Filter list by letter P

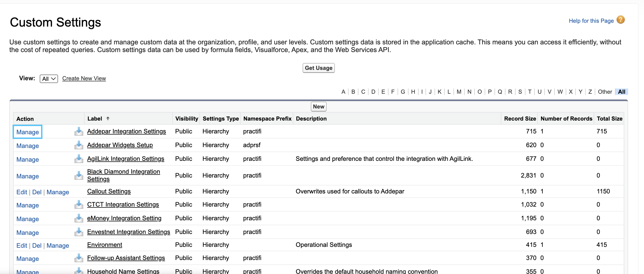point(490,92)
